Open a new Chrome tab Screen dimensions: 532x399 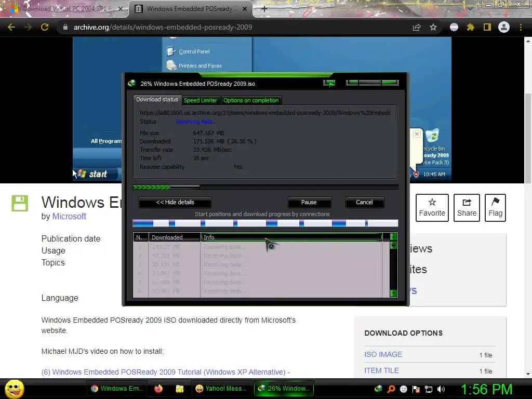point(264,9)
